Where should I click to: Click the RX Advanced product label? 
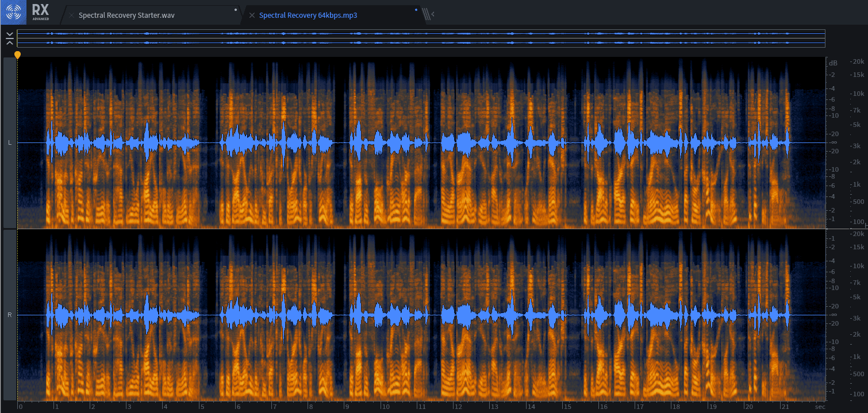40,12
